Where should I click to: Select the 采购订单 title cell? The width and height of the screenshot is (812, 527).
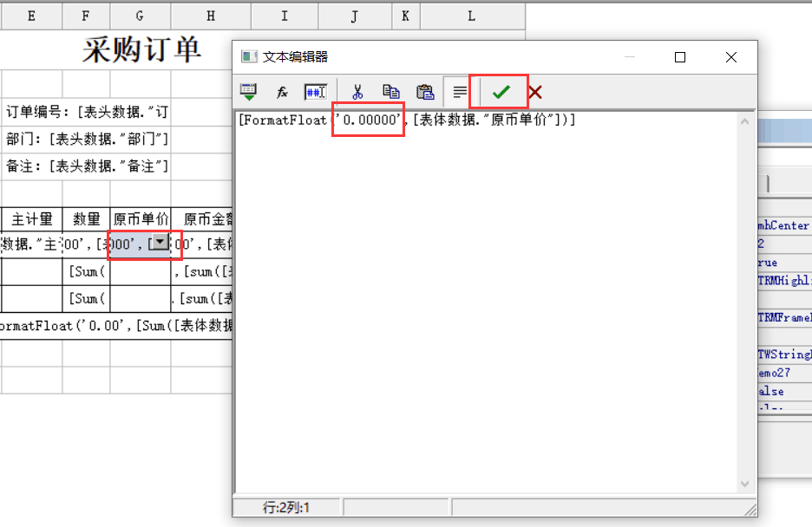click(x=141, y=50)
